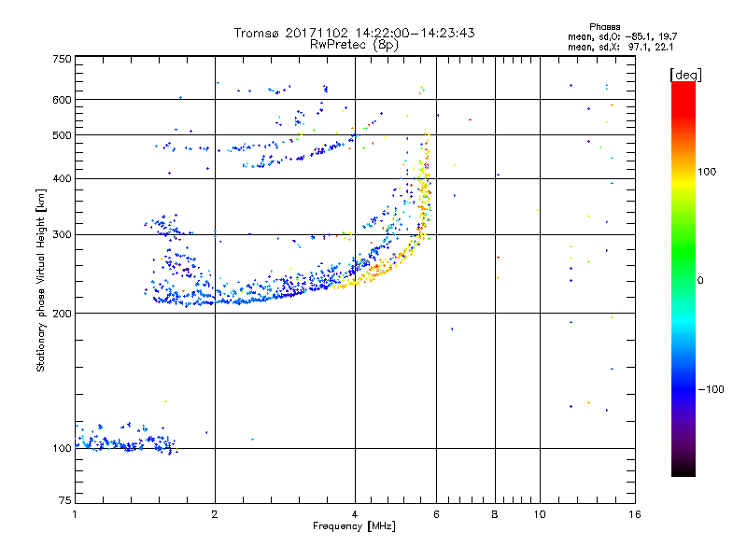
Task: Click the y-axis tick label '400'
Action: tap(62, 179)
